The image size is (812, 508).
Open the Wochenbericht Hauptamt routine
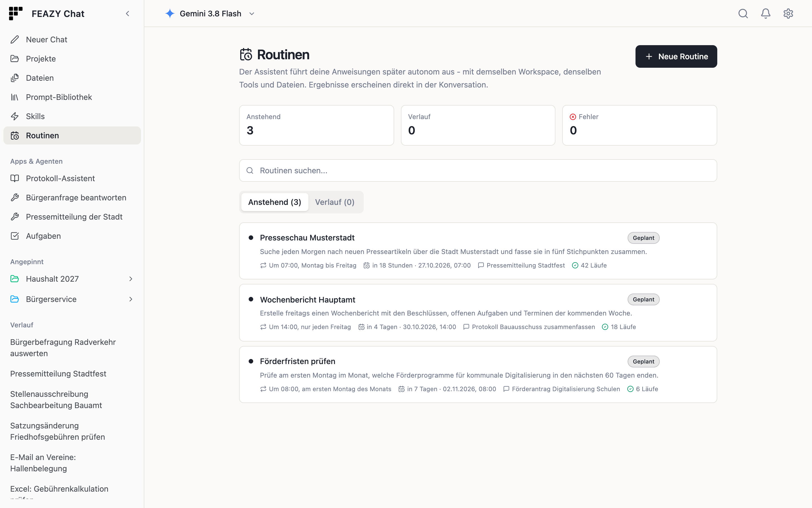478,312
